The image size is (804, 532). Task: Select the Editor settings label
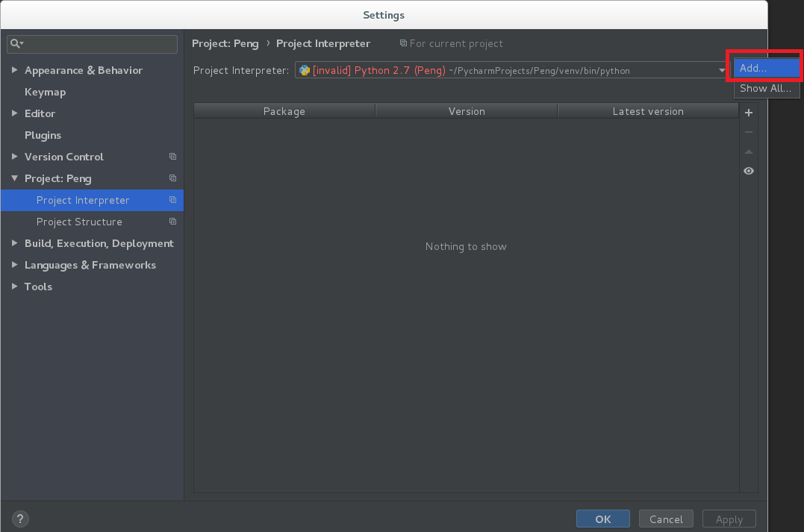[x=40, y=113]
